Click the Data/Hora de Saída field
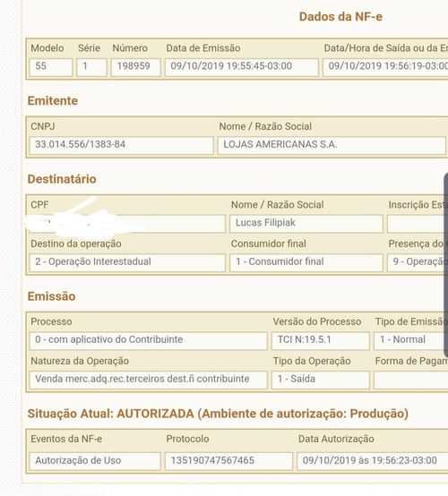 tap(385, 67)
